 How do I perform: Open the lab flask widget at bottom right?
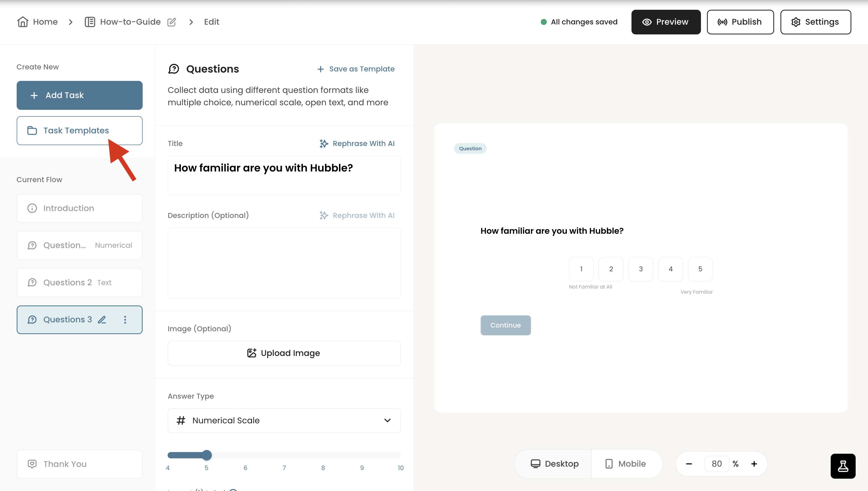843,466
